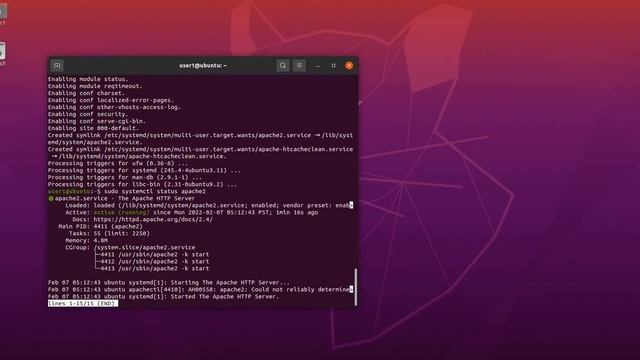The image size is (640, 360).
Task: Open the terminal hamburger menu
Action: coord(299,65)
